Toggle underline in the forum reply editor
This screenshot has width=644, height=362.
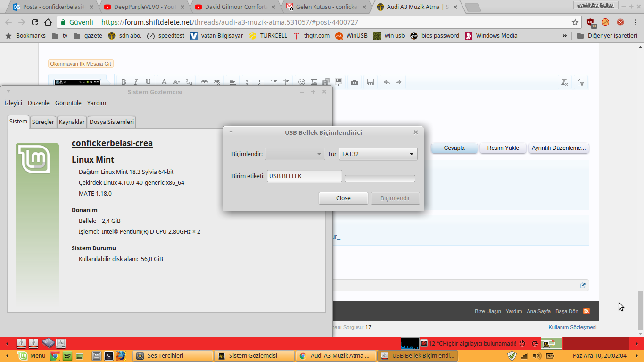[x=148, y=82]
